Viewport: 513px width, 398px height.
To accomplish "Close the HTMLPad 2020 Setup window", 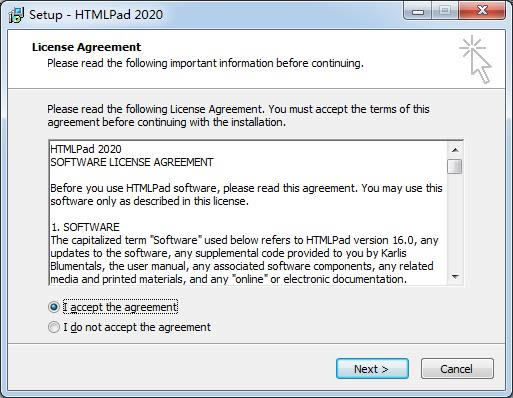I will pos(482,11).
